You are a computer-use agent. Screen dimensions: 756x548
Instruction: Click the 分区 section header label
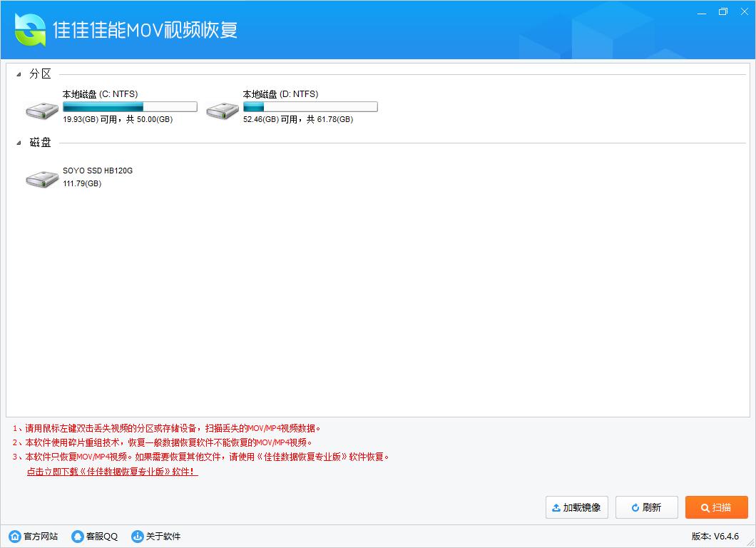[x=40, y=73]
